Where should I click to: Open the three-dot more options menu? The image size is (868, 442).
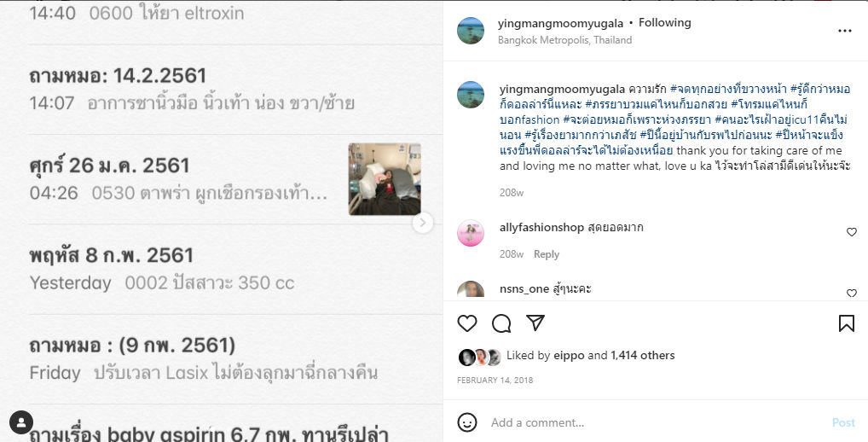pyautogui.click(x=845, y=31)
